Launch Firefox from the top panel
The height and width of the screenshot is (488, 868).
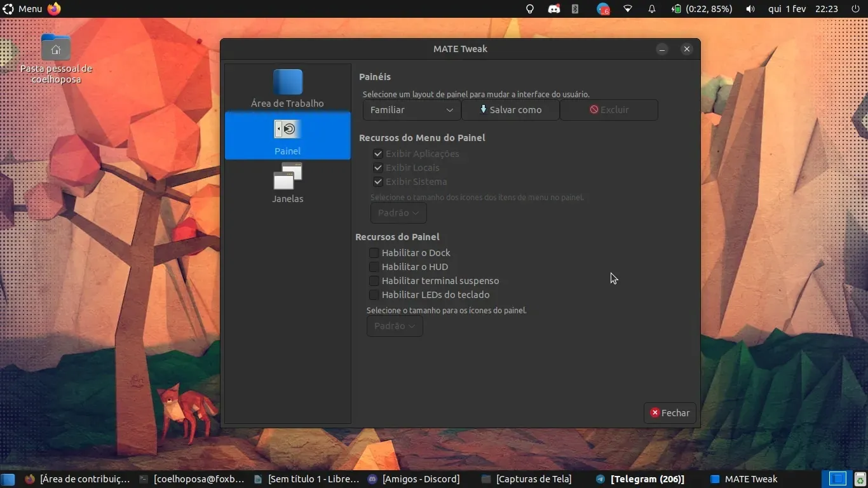tap(54, 9)
